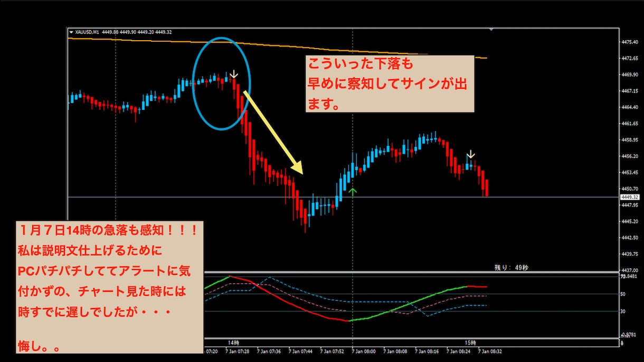Viewport: 644px width, 362px height.
Task: Open the chart menu triangle beside XAUUSD,M1
Action: click(71, 32)
